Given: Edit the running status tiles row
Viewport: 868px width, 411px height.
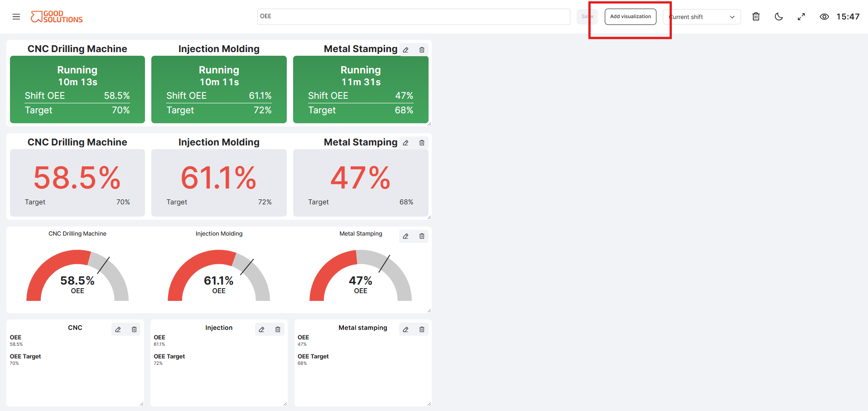Looking at the screenshot, I should (406, 50).
